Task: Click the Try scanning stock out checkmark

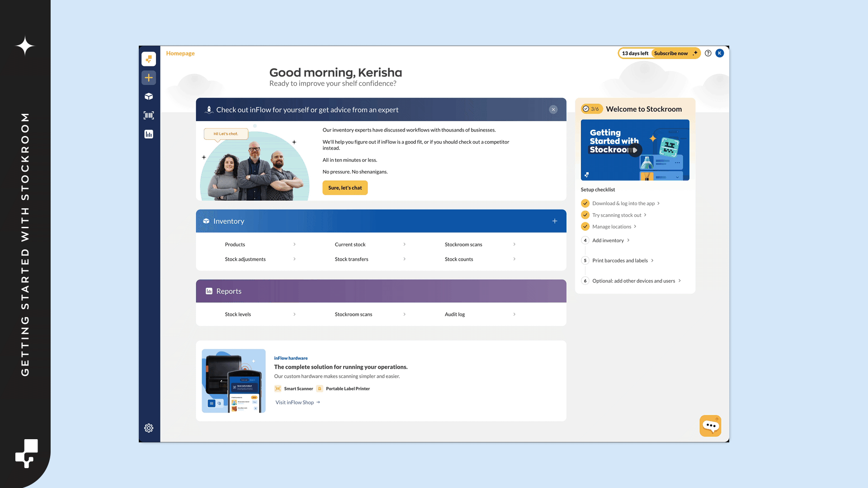Action: 585,215
